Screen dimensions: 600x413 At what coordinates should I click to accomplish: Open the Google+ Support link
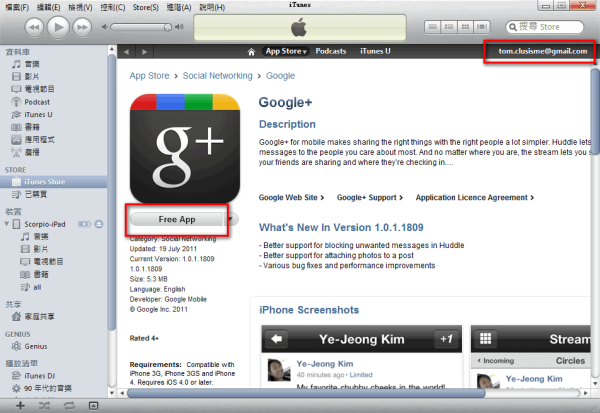tap(370, 198)
